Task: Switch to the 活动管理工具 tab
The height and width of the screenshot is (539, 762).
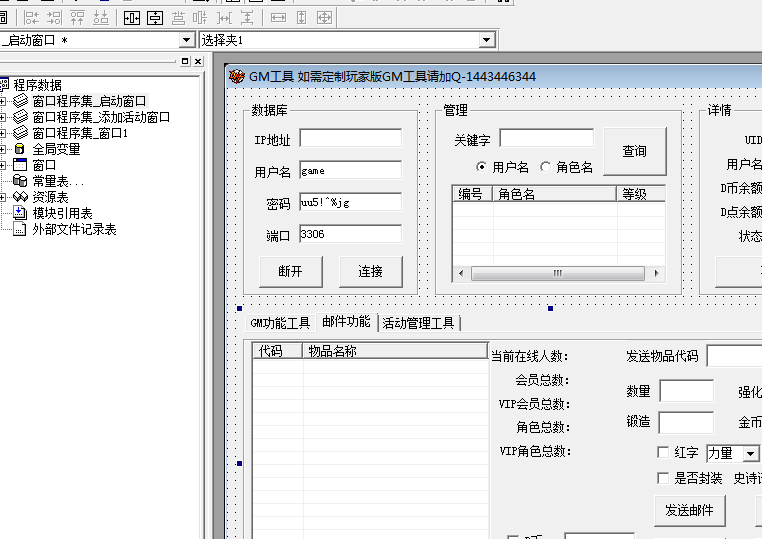Action: [x=419, y=323]
